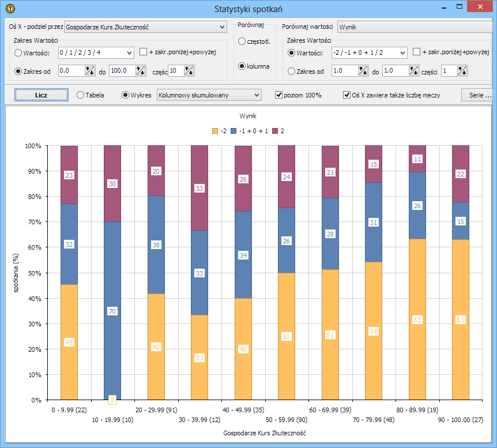Click the '30 - 39.99 (12)' axis label

pos(199,420)
